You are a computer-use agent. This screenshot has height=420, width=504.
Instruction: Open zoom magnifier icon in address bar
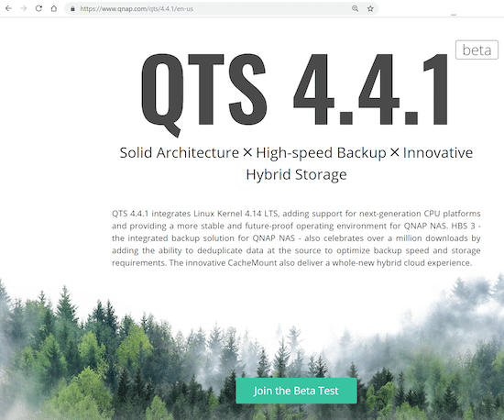point(356,8)
